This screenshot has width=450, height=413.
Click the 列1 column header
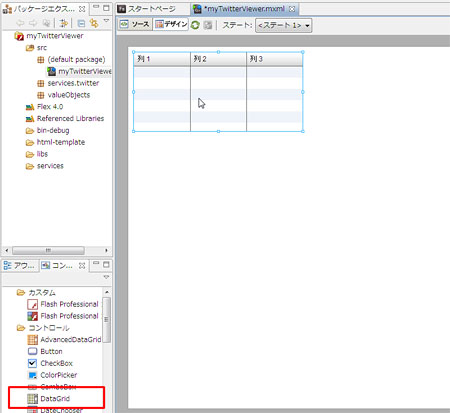[162, 59]
